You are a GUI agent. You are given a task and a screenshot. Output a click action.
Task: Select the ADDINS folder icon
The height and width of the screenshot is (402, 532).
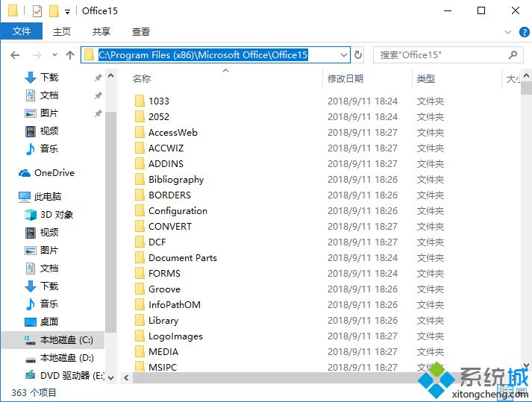140,163
